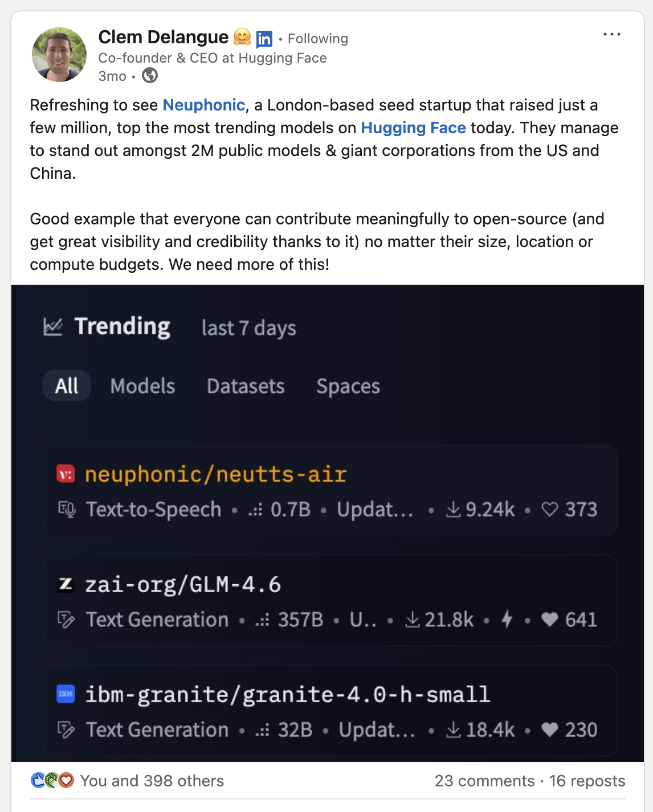Viewport: 653px width, 812px height.
Task: Click the red Neuphonic logo icon
Action: tap(66, 474)
